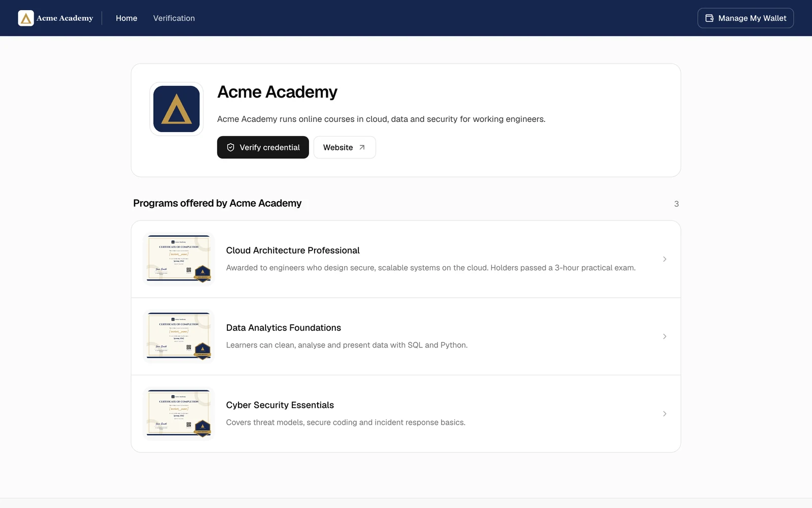Open the Cloud Architecture Professional program
Image resolution: width=812 pixels, height=508 pixels.
(406, 259)
